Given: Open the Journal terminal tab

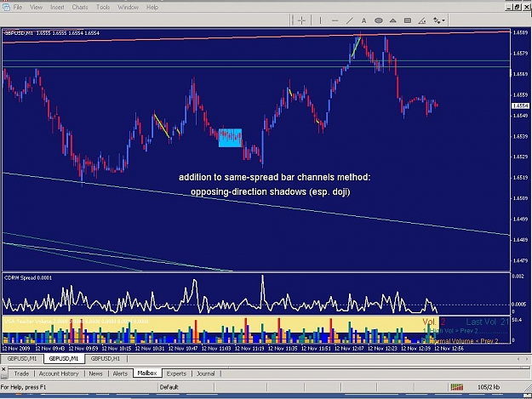Looking at the screenshot, I should pyautogui.click(x=206, y=373).
